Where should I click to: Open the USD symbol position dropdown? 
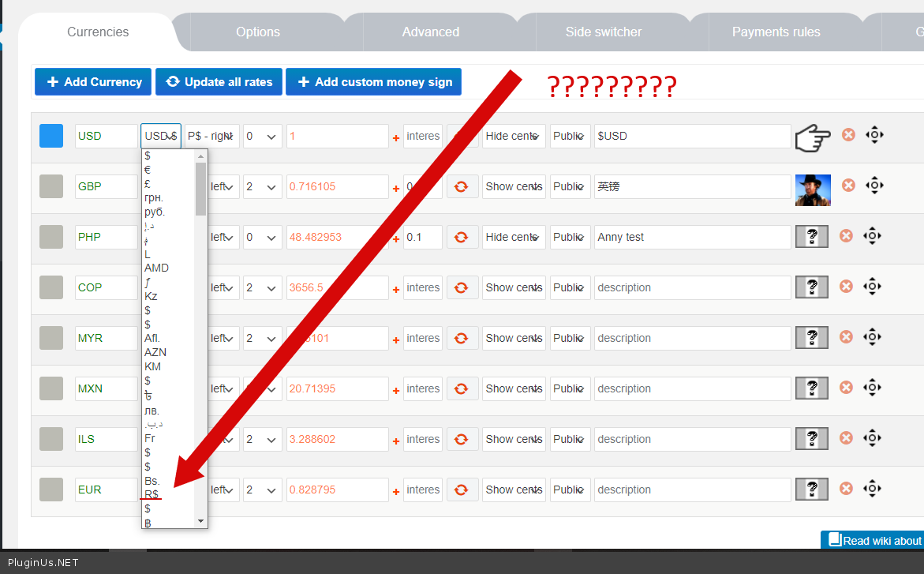click(x=212, y=137)
